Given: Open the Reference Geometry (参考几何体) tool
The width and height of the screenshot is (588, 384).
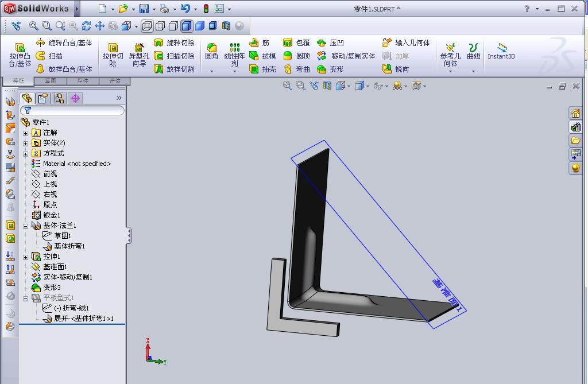Looking at the screenshot, I should coord(450,55).
